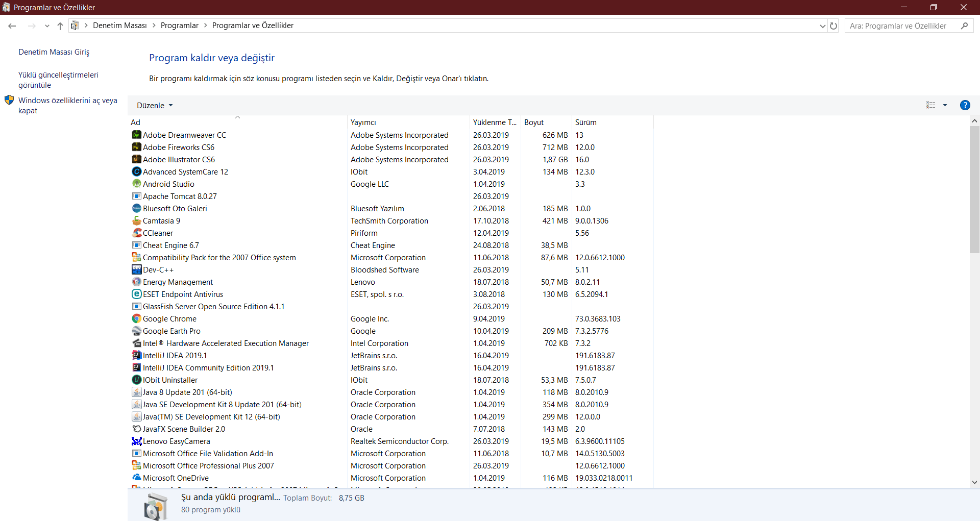Open Denetim Masası Giriş link
This screenshot has width=980, height=521.
pos(54,52)
